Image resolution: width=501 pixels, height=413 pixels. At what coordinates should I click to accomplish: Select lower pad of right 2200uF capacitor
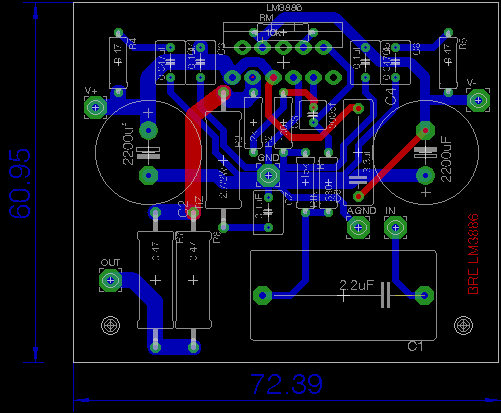(x=425, y=175)
